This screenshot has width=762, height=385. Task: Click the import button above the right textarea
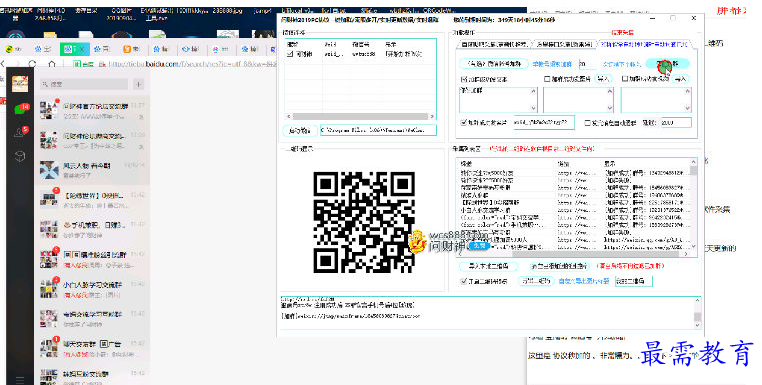click(x=680, y=79)
